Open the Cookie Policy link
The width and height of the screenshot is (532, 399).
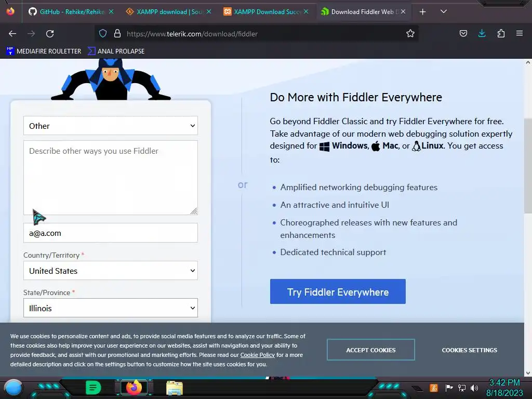(x=258, y=355)
